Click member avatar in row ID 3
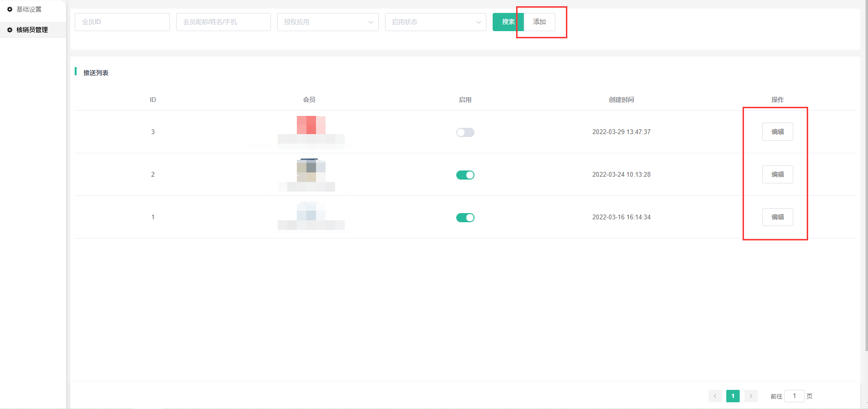This screenshot has height=409, width=868. tap(311, 125)
